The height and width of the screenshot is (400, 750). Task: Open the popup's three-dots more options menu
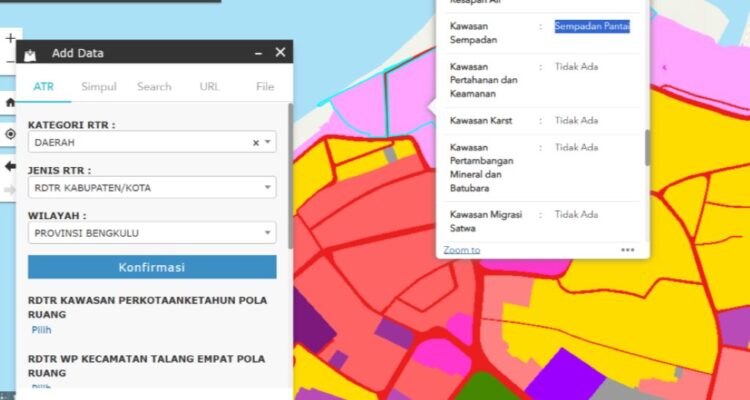click(x=628, y=250)
